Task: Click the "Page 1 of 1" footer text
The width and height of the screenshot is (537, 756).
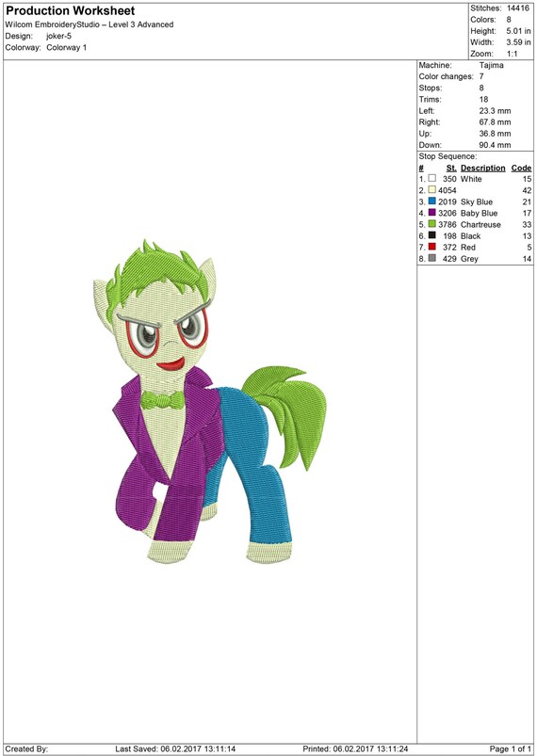Action: click(511, 748)
